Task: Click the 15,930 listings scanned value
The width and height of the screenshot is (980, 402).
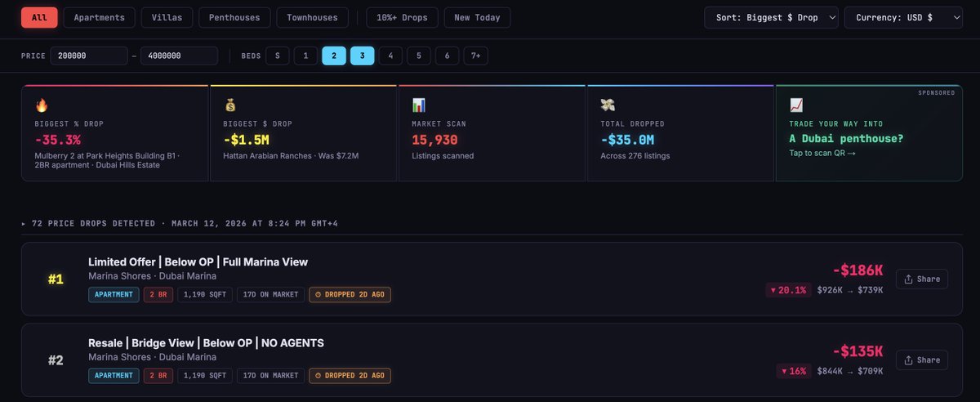Action: 434,140
